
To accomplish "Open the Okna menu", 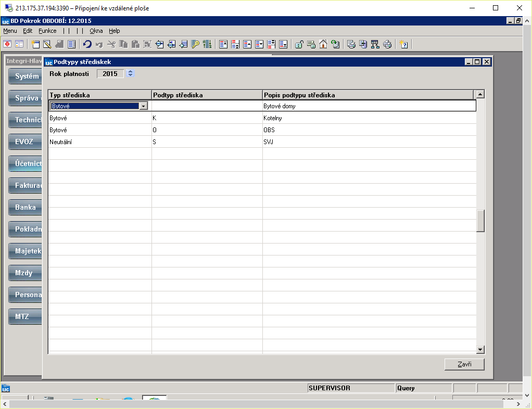I will 96,31.
